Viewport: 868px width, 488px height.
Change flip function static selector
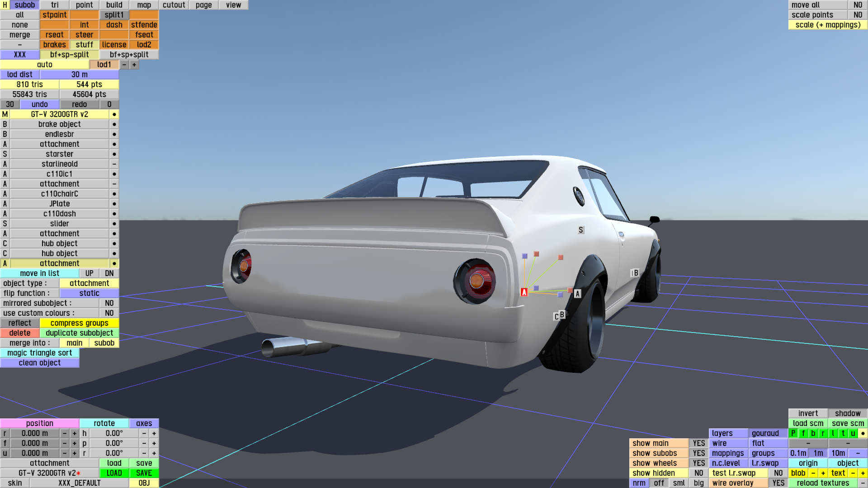coord(89,293)
